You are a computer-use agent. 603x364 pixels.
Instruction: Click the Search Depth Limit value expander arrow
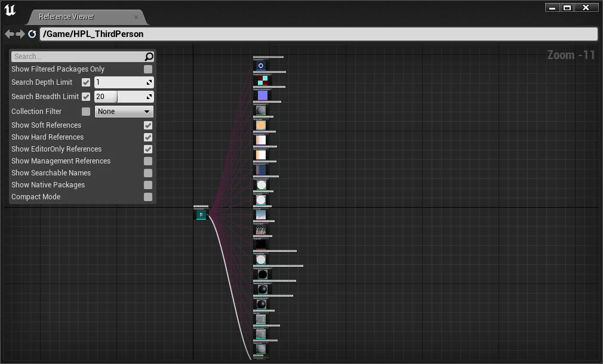click(x=149, y=82)
